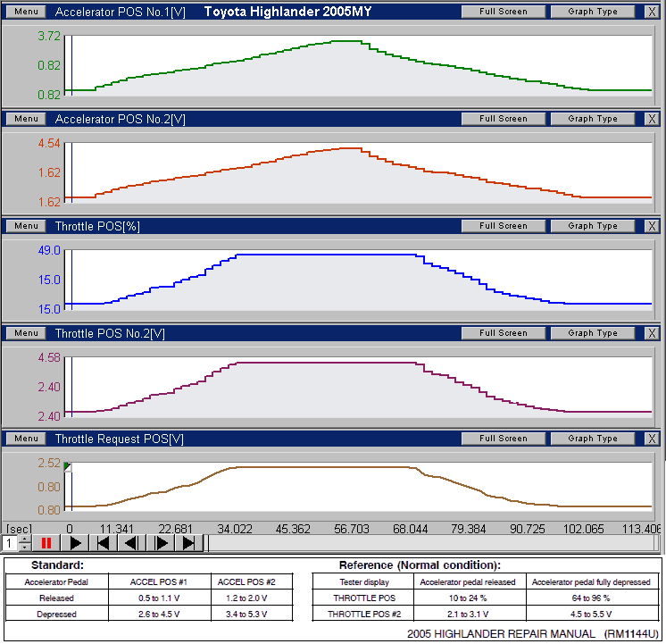Change Graph Type for Throttle POS[%]
The image size is (666, 644).
pyautogui.click(x=592, y=226)
